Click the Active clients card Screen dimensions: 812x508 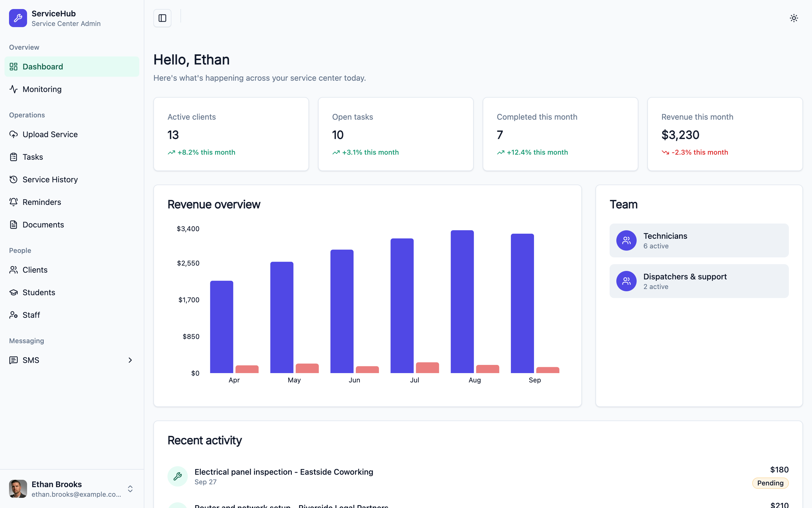(231, 134)
